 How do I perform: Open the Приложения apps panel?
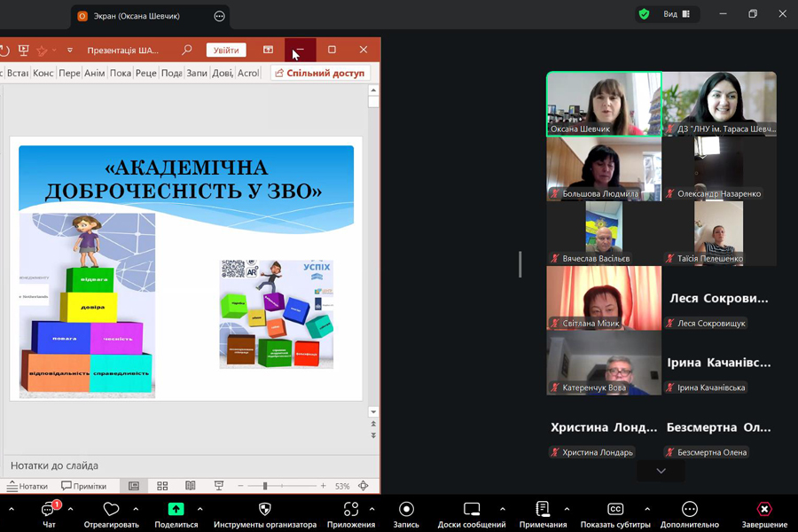tap(350, 509)
